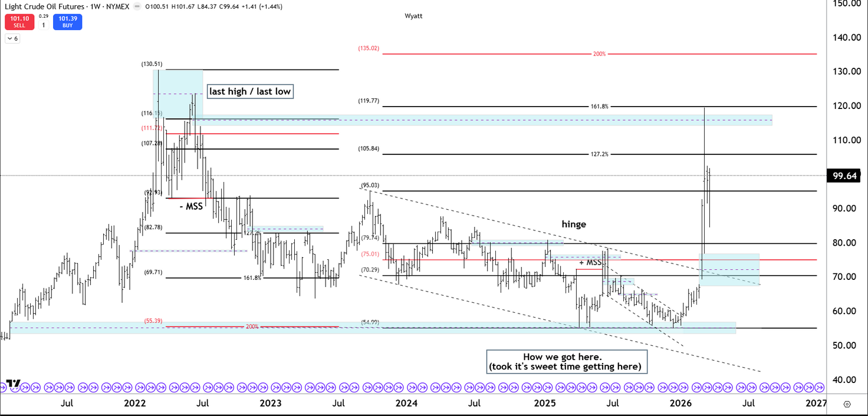Open chart settings gear at bottom right

pos(847,404)
